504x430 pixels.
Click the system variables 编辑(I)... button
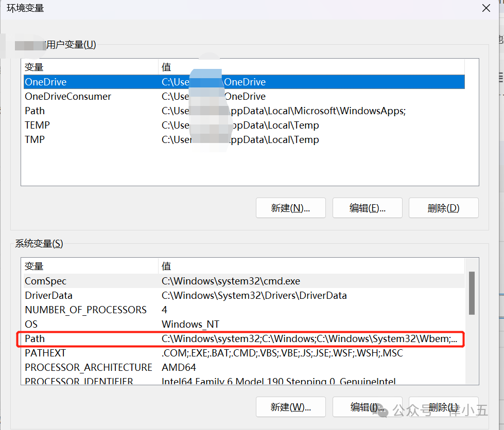[368, 407]
